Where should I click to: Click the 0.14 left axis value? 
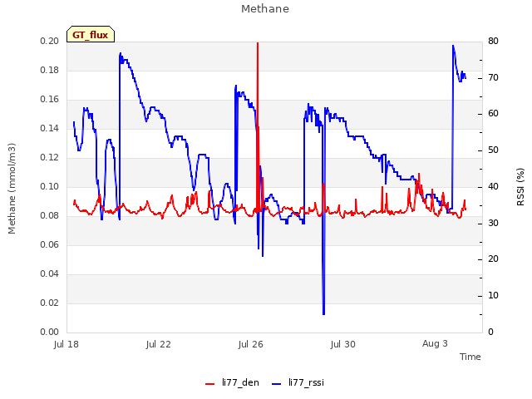50,129
